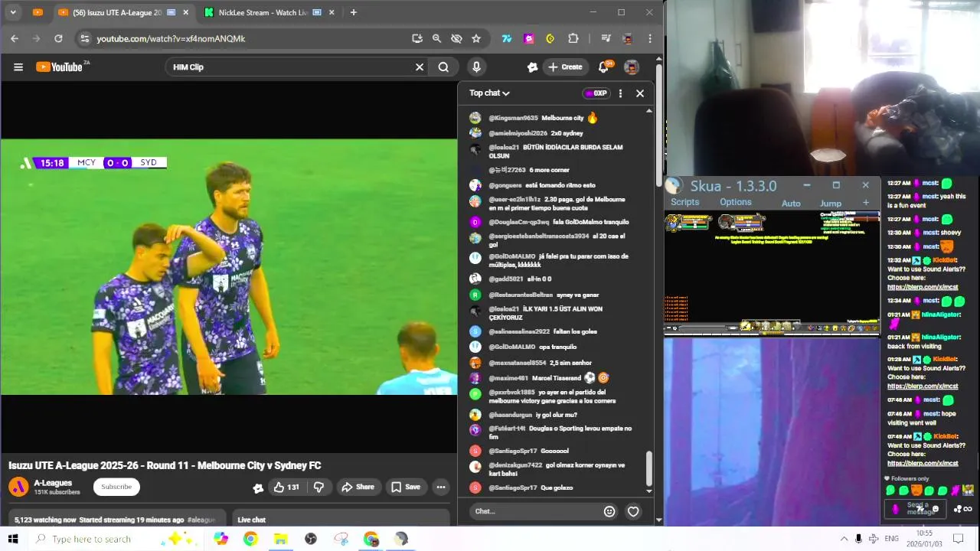This screenshot has width=980, height=551.
Task: Open Chrome's three-dot menu
Action: (x=650, y=38)
